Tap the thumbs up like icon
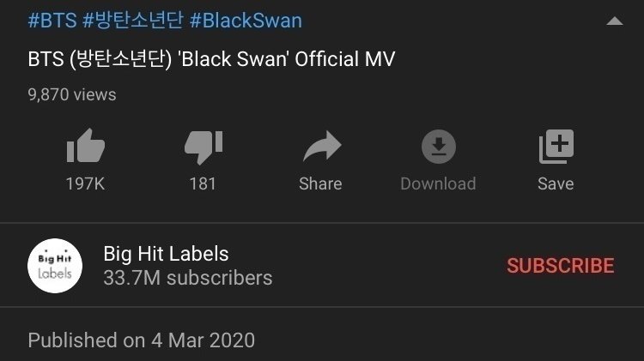 85,146
